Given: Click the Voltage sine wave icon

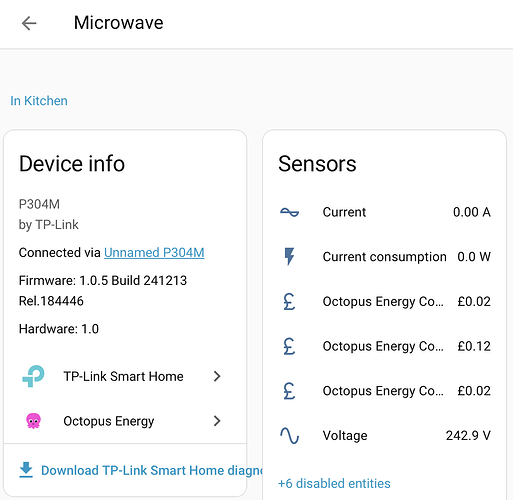Looking at the screenshot, I should point(289,435).
